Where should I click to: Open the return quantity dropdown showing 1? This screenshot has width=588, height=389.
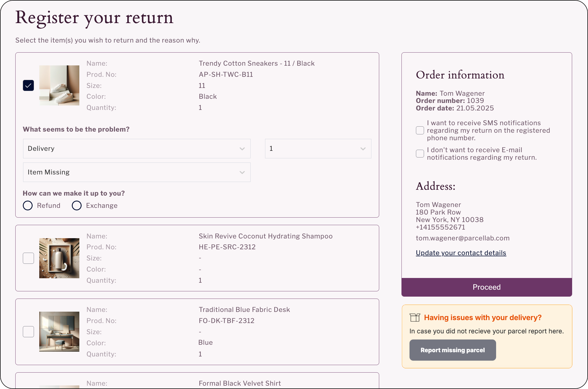pos(318,149)
